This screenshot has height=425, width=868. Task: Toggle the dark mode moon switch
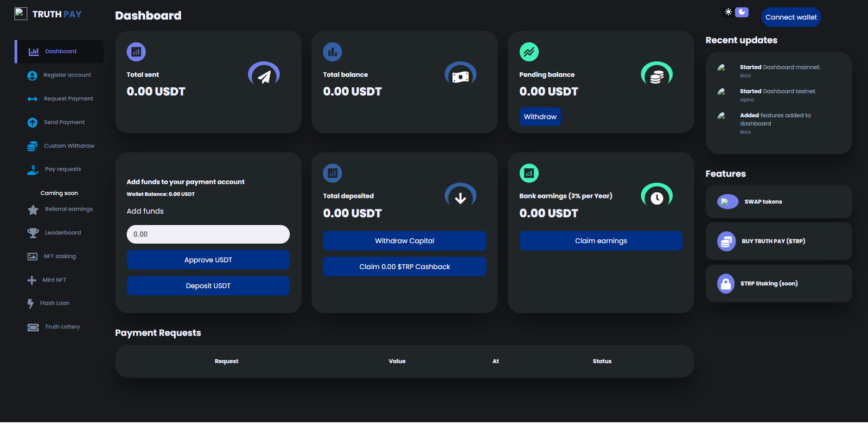tap(742, 12)
